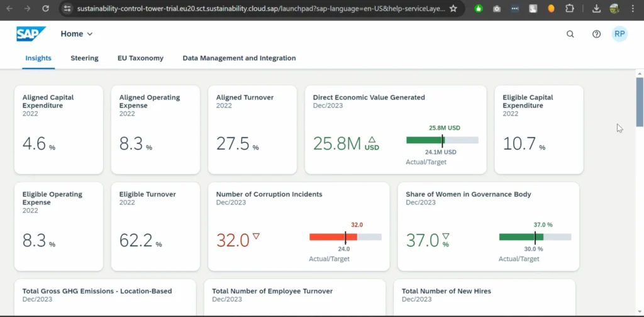Open the RP user profile avatar
Screen dimensions: 644x317
click(x=619, y=34)
